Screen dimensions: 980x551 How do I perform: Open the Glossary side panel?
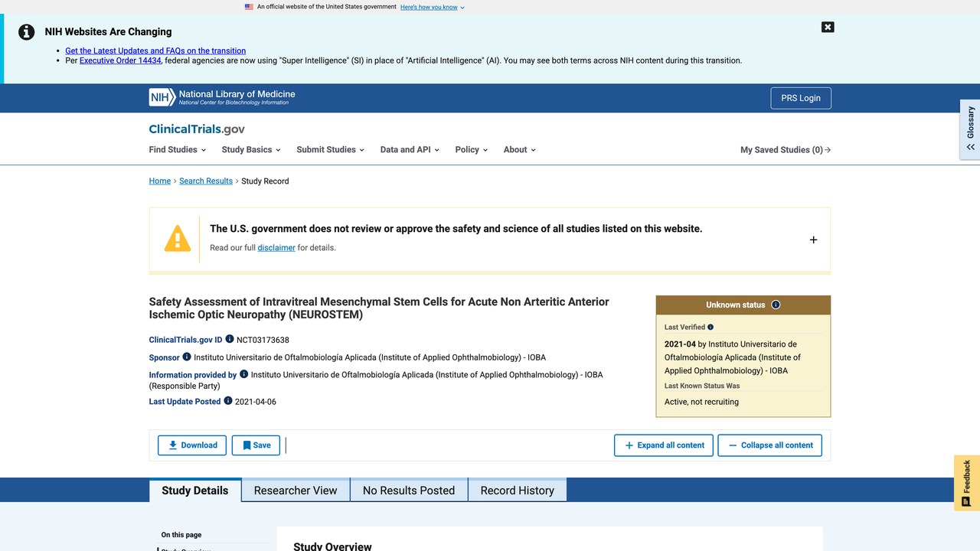970,129
